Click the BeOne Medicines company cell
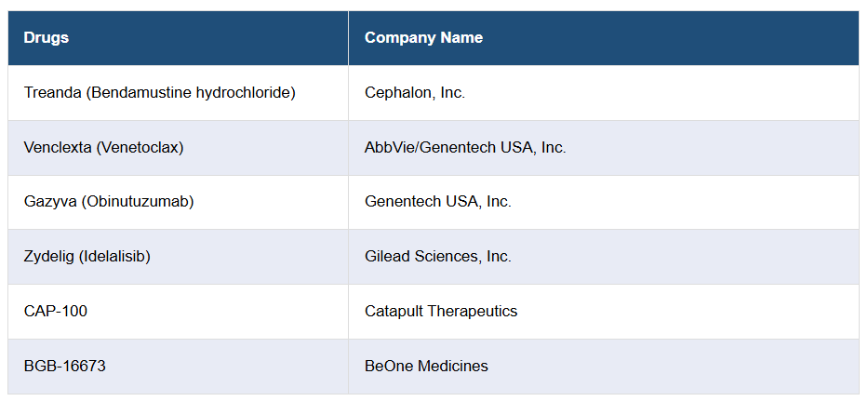The width and height of the screenshot is (868, 401). click(426, 367)
